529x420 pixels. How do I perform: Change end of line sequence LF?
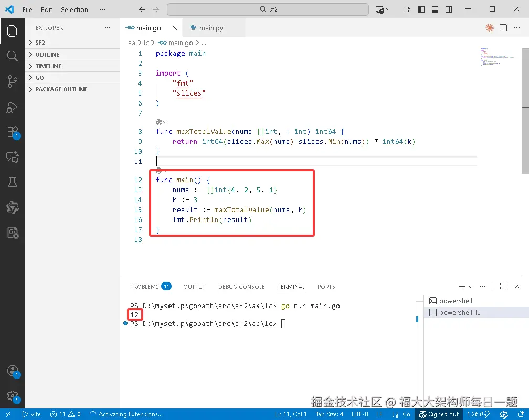379,414
